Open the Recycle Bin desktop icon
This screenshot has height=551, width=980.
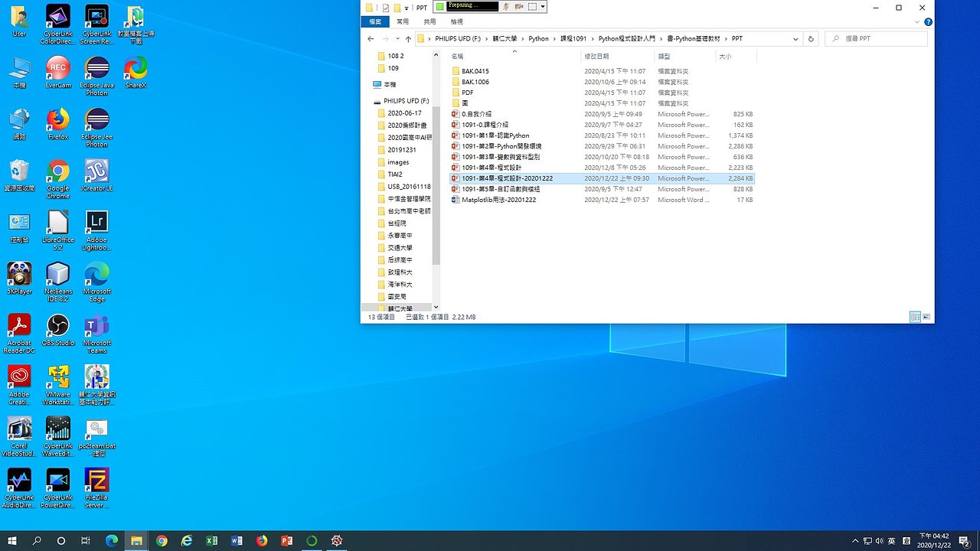19,175
